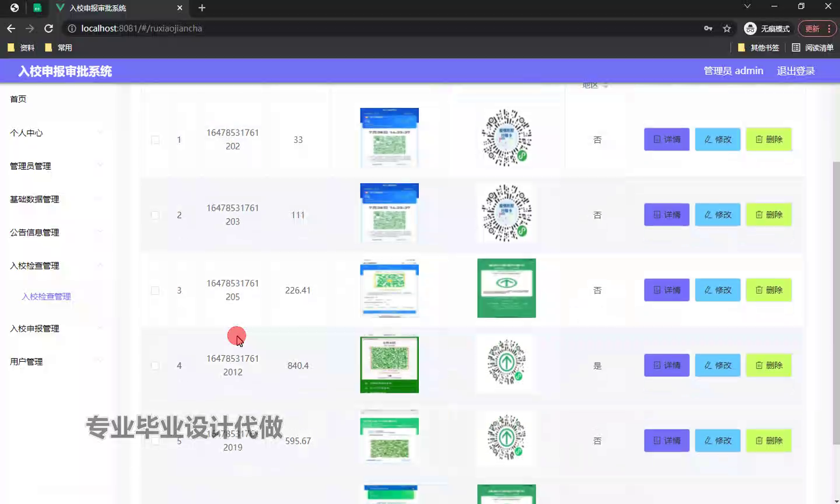Click 删除 for record 16478531761203
840x504 pixels.
[769, 215]
